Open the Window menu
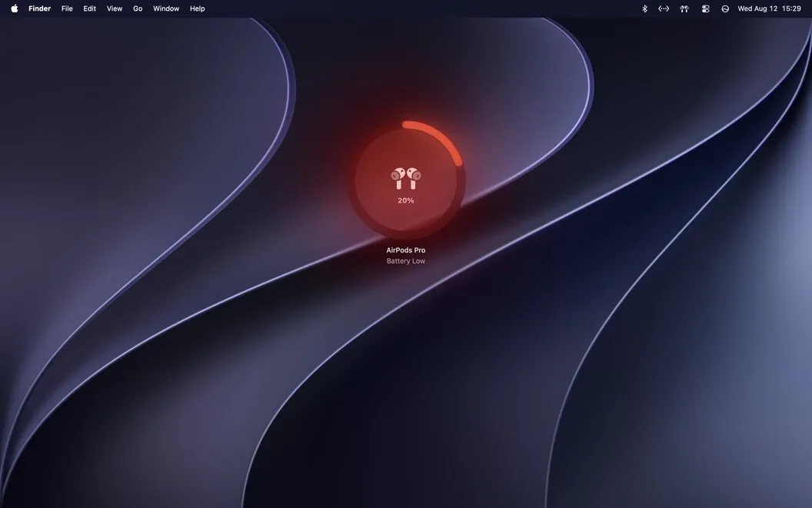The height and width of the screenshot is (508, 812). pyautogui.click(x=166, y=8)
